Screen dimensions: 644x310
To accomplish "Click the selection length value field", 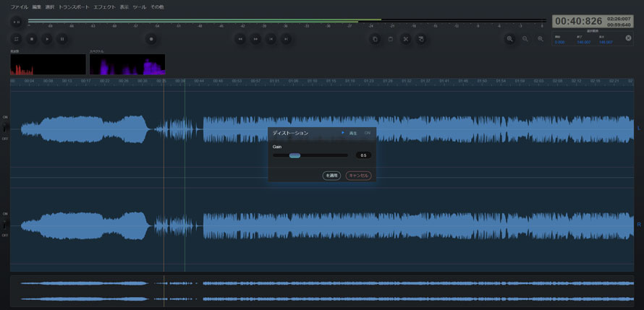I will click(606, 42).
